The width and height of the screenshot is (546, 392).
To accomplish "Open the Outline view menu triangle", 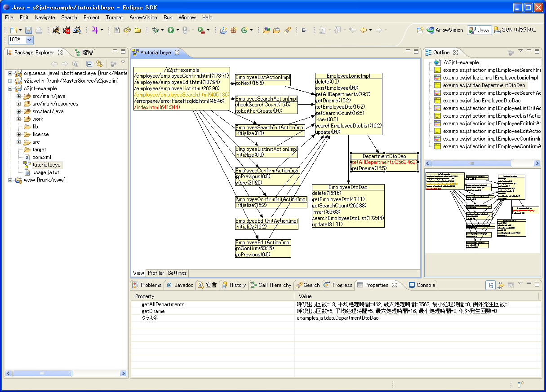I will (520, 51).
